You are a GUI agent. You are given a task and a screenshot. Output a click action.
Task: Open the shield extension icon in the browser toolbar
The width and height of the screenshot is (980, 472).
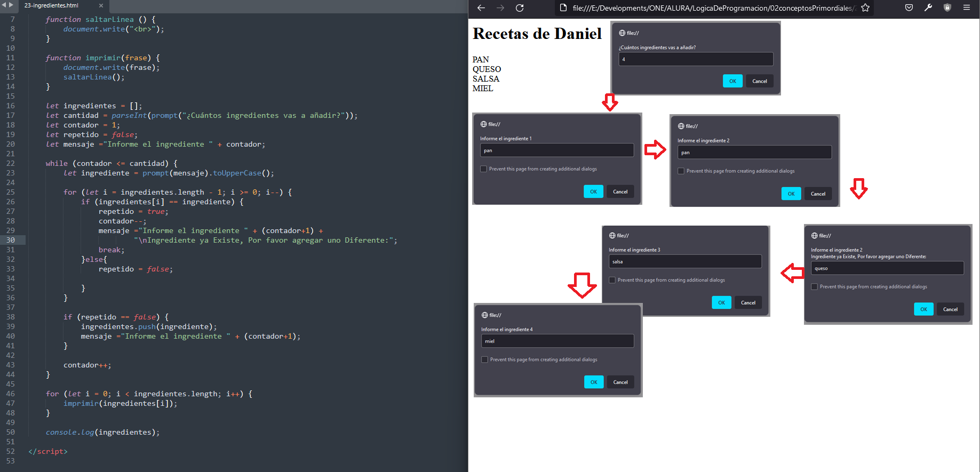click(947, 8)
